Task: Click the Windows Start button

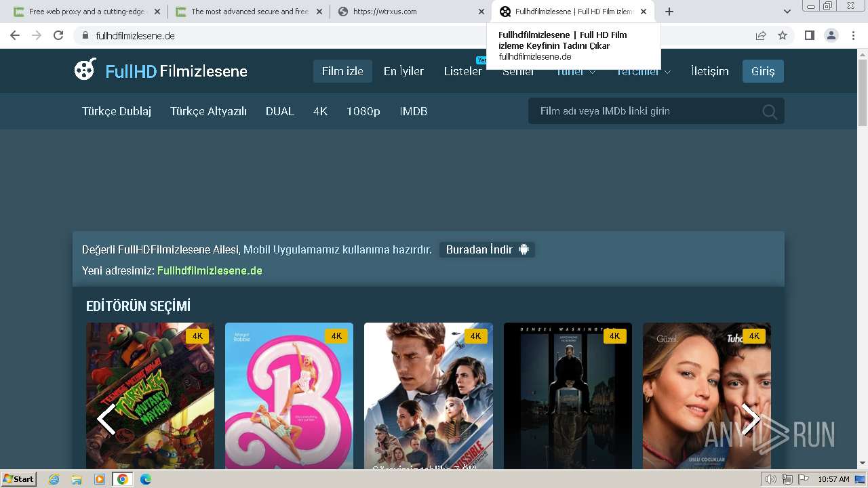Action: pos(19,479)
